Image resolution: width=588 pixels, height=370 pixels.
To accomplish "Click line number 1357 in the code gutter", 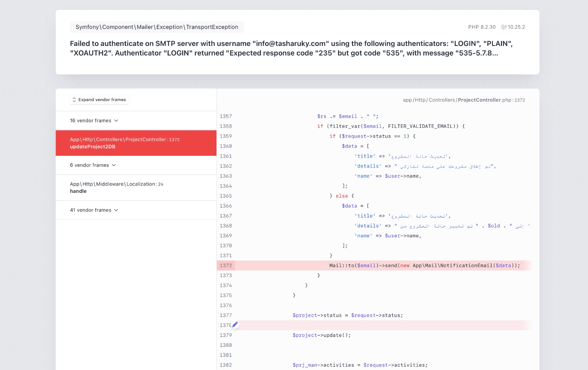I will click(226, 116).
